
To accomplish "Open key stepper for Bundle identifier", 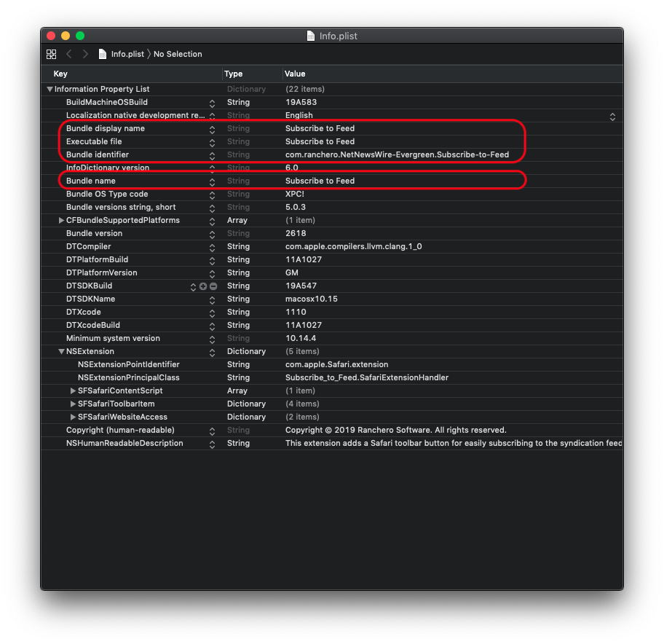I will (x=212, y=156).
